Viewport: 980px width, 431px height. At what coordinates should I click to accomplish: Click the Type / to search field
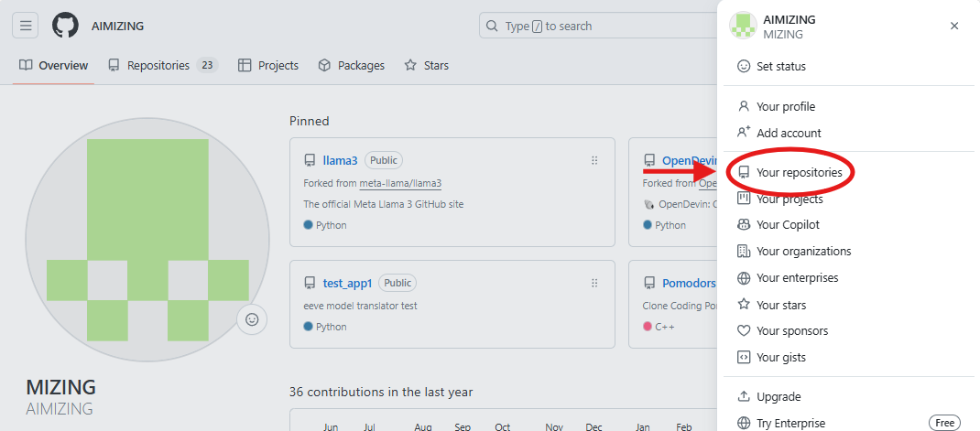click(597, 27)
